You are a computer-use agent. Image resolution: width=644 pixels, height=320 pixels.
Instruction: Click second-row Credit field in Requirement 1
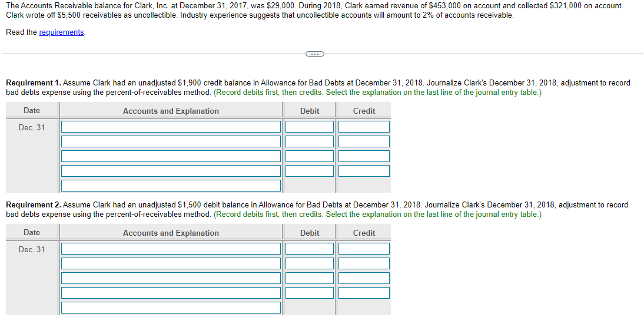pos(364,141)
